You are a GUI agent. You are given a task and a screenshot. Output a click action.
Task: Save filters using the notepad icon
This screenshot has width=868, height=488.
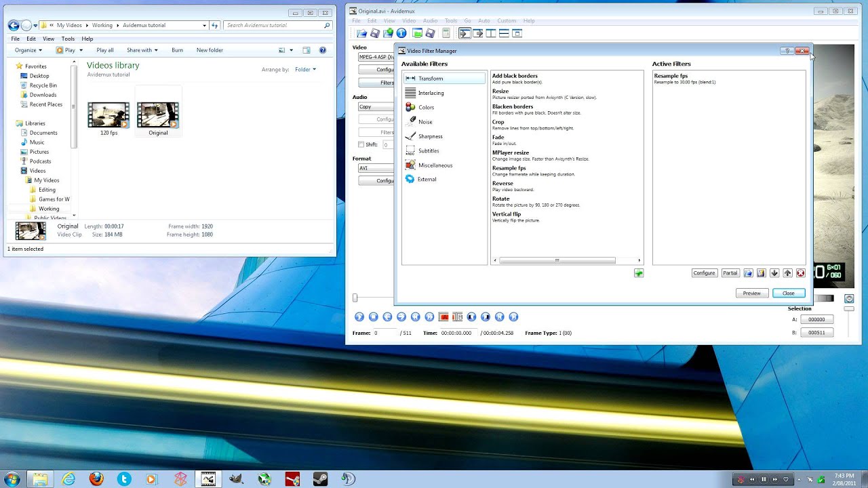pyautogui.click(x=761, y=273)
